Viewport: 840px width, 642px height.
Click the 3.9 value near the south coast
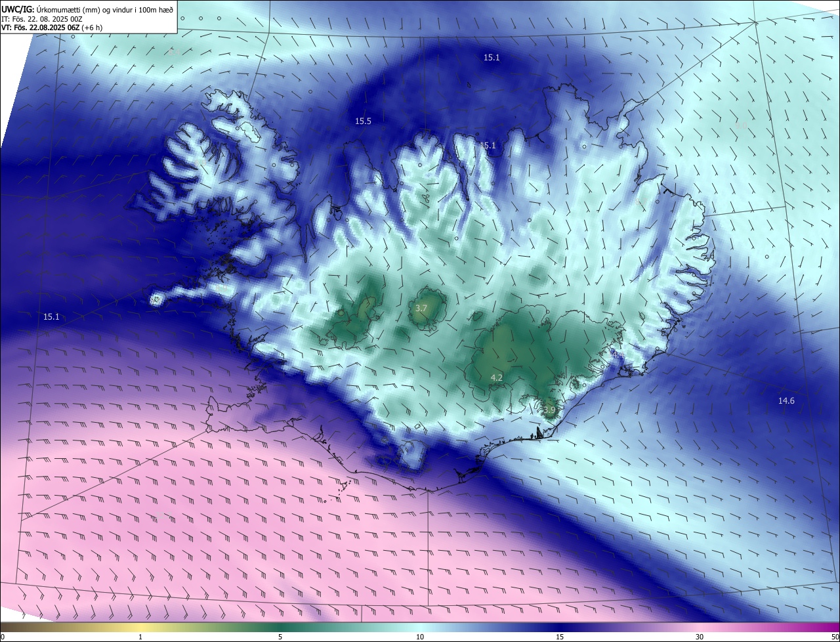(549, 410)
